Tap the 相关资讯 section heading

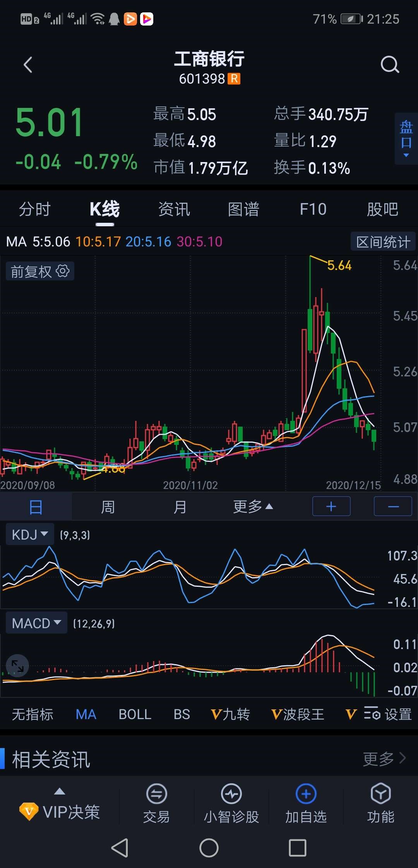tap(51, 759)
